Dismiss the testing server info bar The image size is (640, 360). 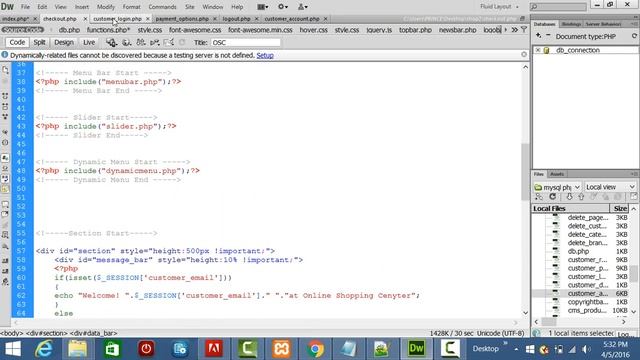(524, 55)
